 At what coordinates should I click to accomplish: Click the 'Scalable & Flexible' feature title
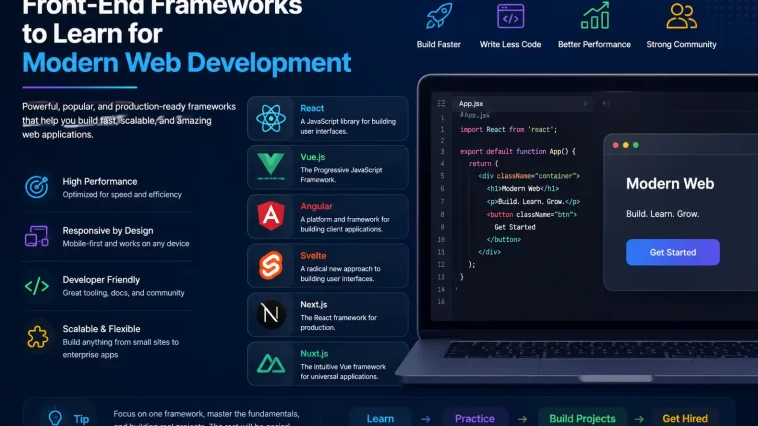[x=101, y=329]
